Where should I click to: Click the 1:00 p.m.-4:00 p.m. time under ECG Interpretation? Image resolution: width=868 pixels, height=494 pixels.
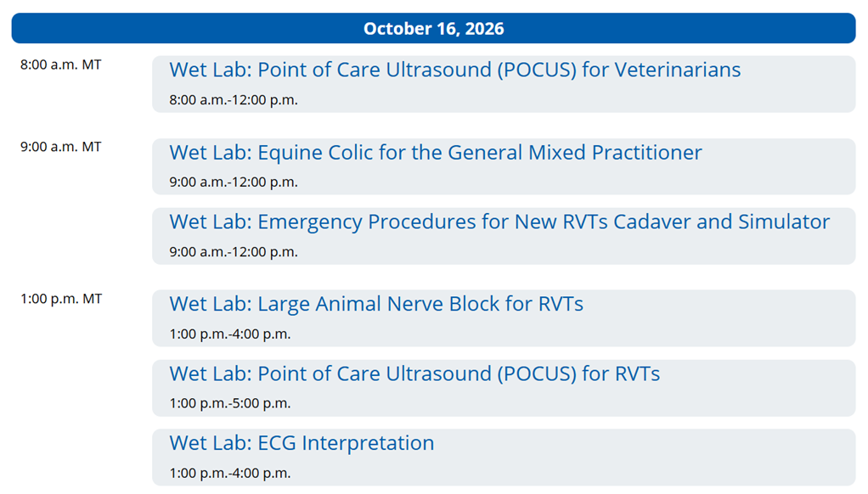tap(229, 473)
